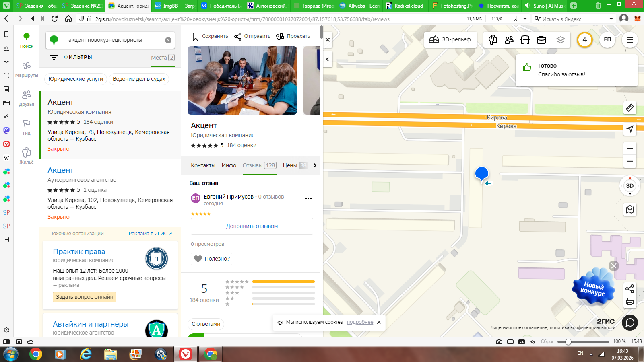Screen dimensions: 644x362
Task: Dismiss the cookies notice
Action: 379,322
